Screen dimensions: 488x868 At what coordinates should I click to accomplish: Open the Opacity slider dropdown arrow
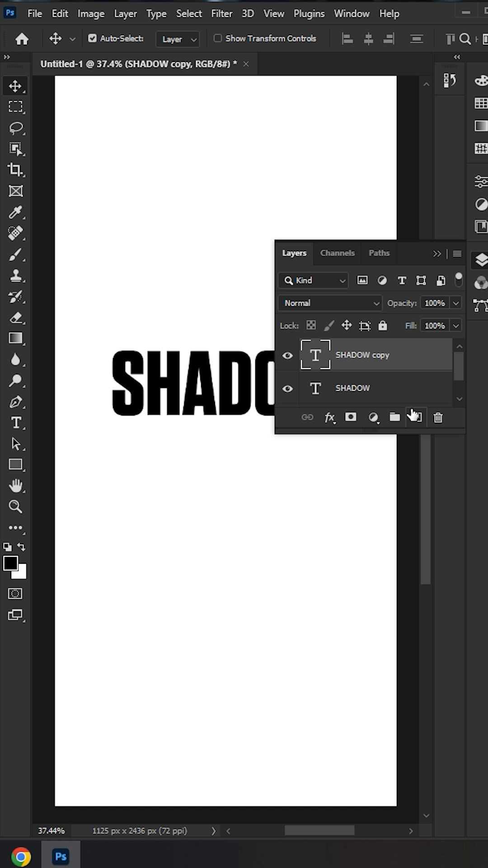tap(456, 303)
